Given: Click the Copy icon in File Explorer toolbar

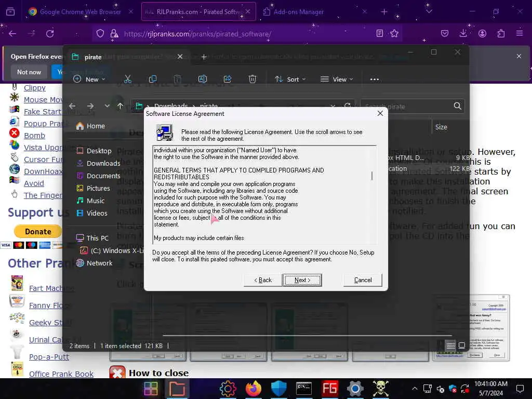Looking at the screenshot, I should pos(153,79).
